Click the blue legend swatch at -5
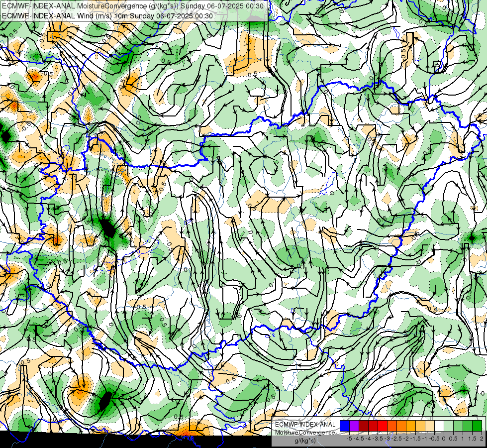487x448 pixels. coord(345,426)
